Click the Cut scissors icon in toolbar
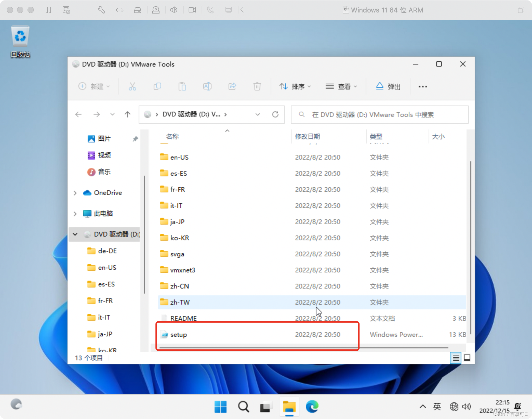Screen dimensions: 532x419 (132, 86)
